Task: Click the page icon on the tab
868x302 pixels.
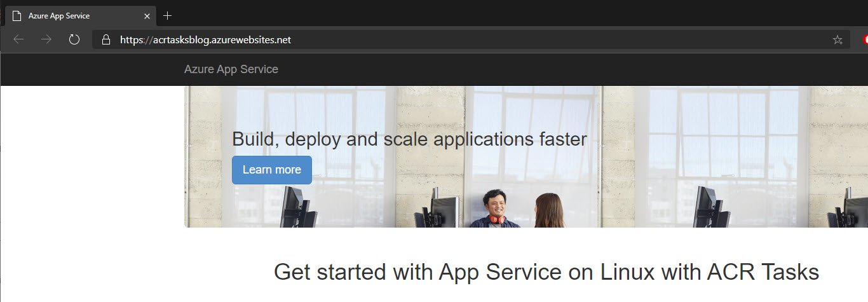Action: point(17,15)
